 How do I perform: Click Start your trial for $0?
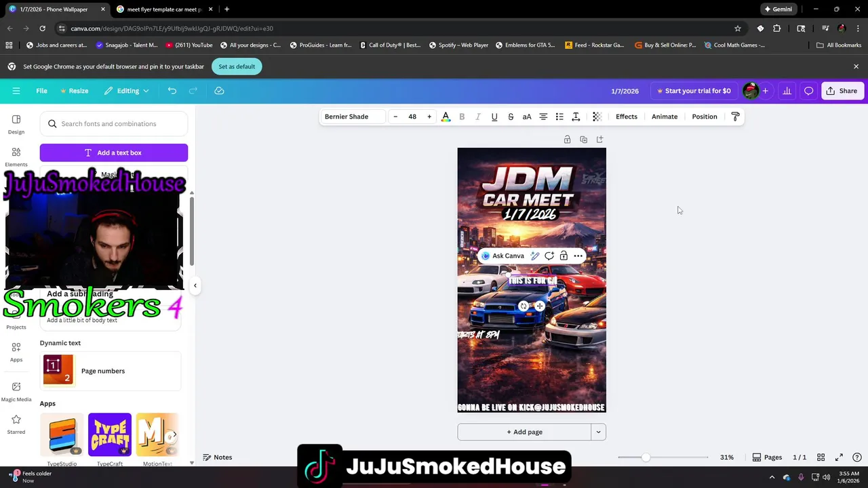click(693, 91)
